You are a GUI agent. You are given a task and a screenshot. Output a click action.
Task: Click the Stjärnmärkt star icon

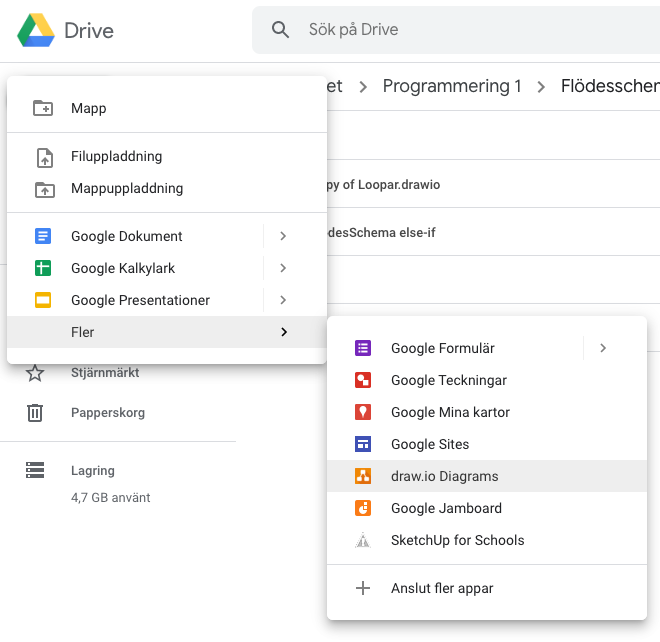pyautogui.click(x=35, y=373)
